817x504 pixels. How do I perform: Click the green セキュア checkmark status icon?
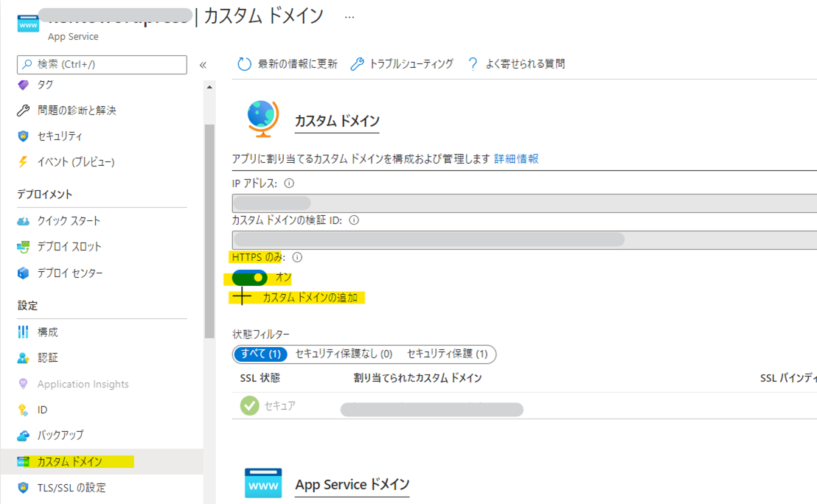(x=249, y=406)
